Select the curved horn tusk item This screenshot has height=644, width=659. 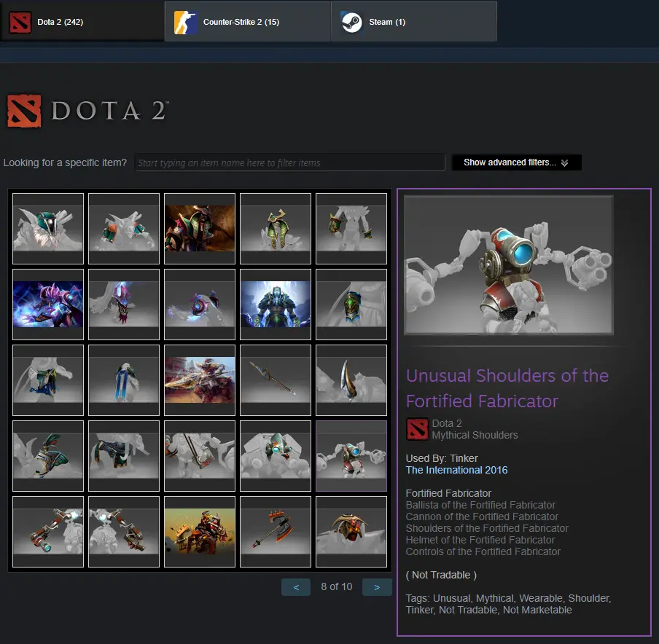pyautogui.click(x=351, y=380)
